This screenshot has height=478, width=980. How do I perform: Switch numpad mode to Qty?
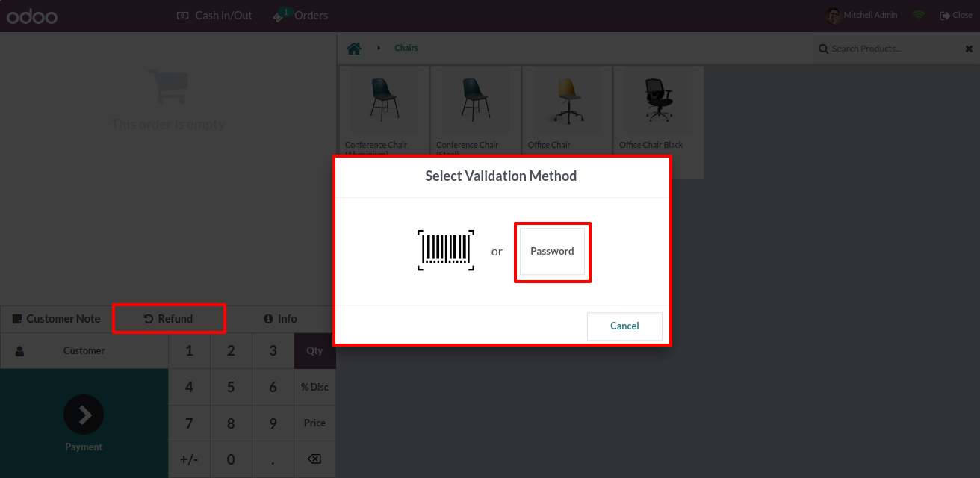click(x=314, y=351)
